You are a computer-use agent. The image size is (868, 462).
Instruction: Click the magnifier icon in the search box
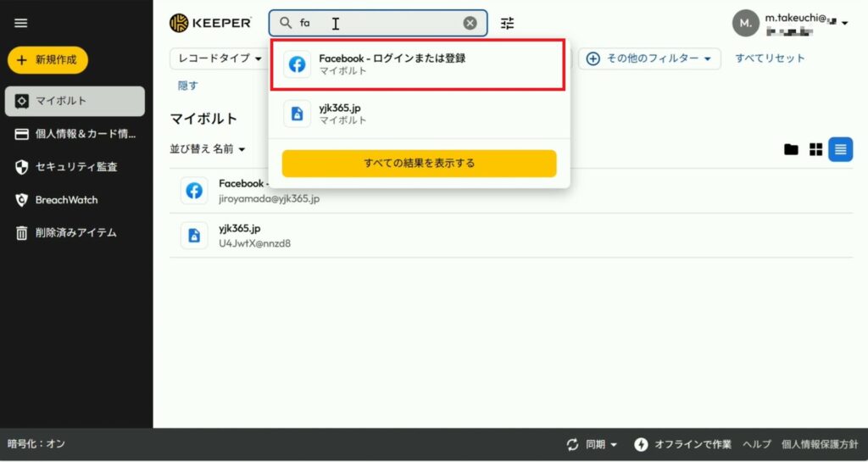pos(286,23)
